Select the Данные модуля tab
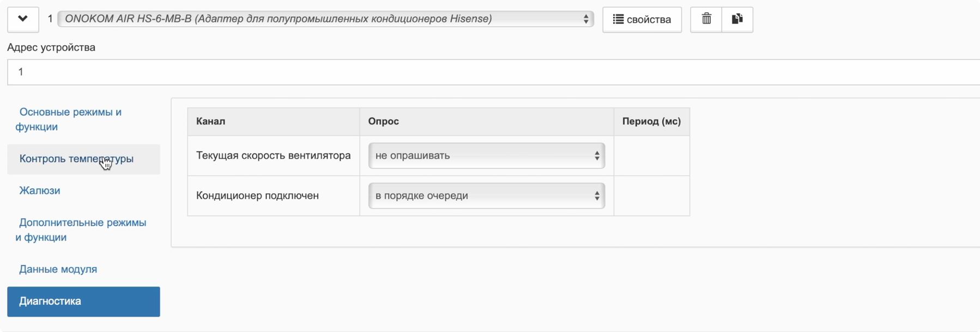The image size is (980, 332). [83, 269]
